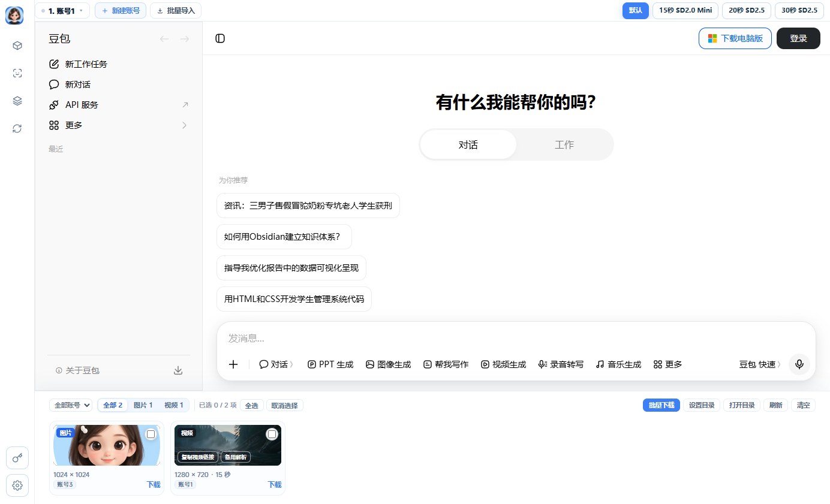Select the 视频 1 filter tab

pos(174,405)
